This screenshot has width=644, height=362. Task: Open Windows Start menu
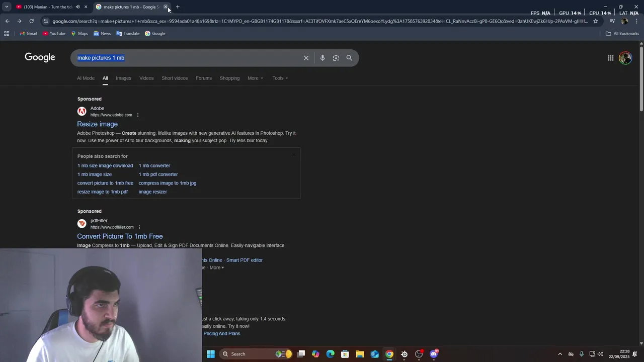point(211,354)
